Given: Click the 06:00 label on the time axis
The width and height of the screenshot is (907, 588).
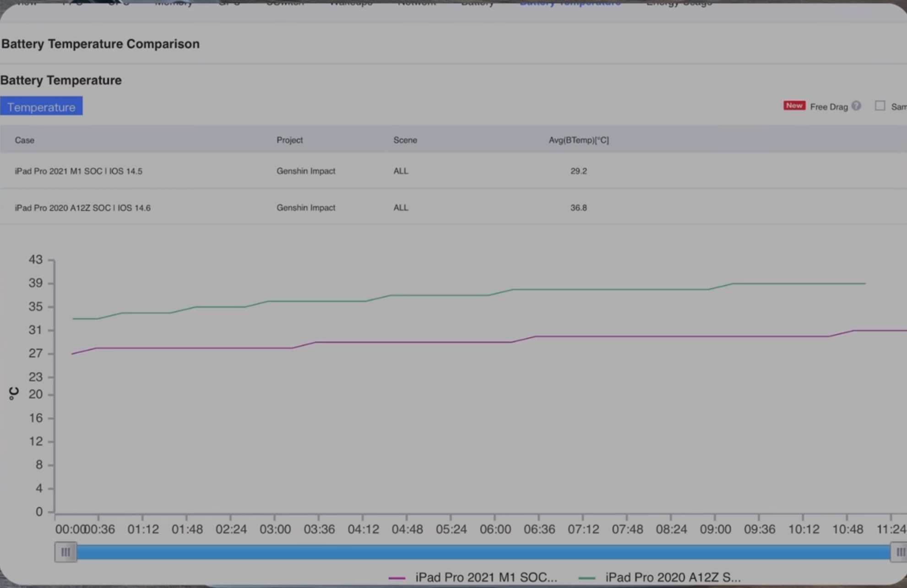Looking at the screenshot, I should coord(495,529).
